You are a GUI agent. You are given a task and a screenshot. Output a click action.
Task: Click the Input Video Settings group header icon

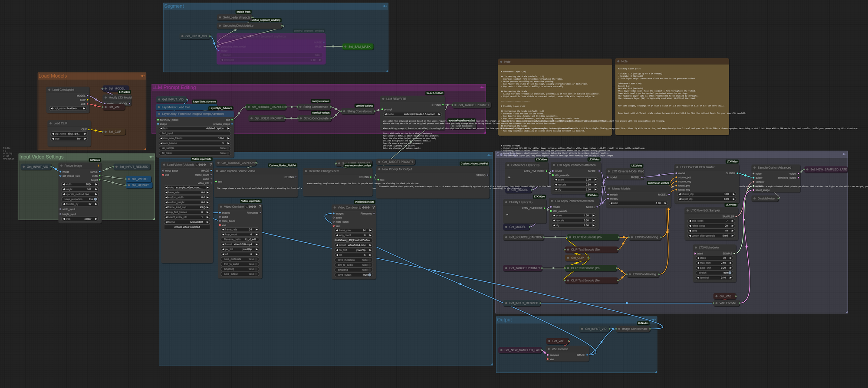click(x=151, y=157)
